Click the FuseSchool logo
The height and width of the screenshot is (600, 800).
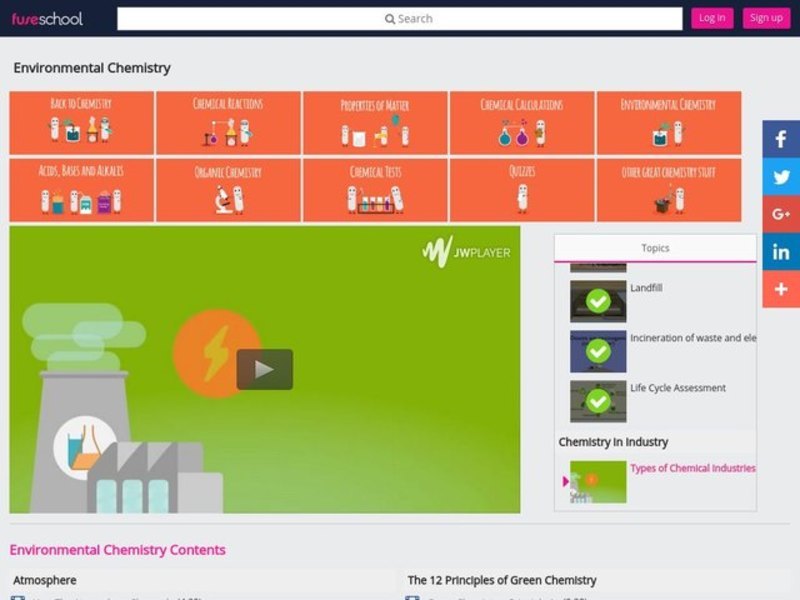47,17
